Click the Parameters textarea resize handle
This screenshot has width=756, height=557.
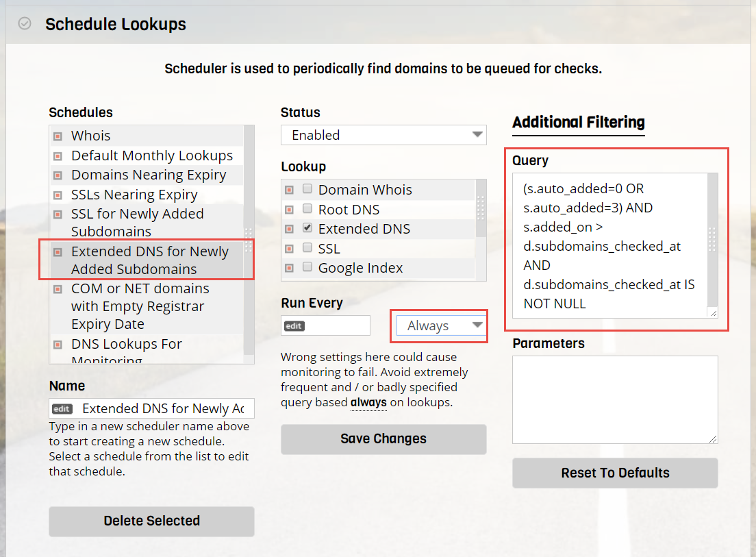pyautogui.click(x=713, y=439)
